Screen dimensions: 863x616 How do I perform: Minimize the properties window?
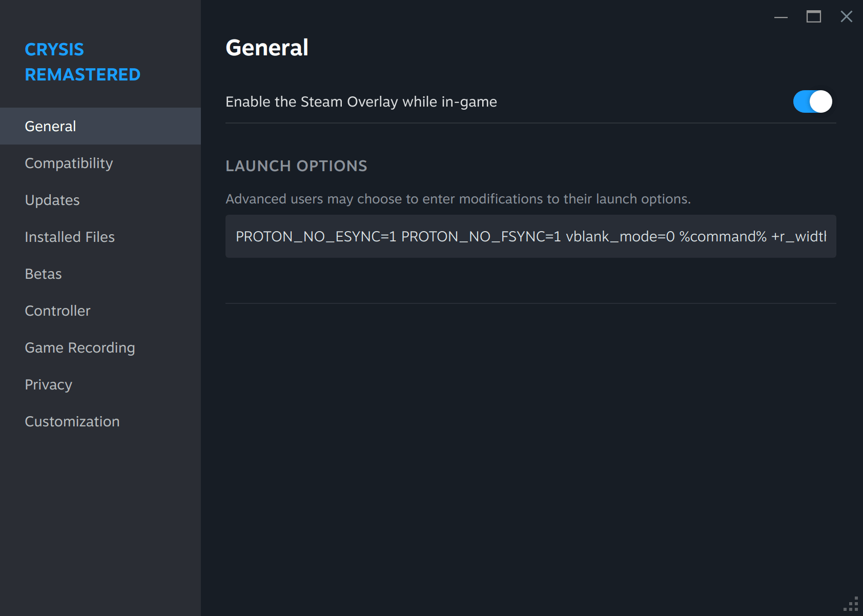coord(780,17)
